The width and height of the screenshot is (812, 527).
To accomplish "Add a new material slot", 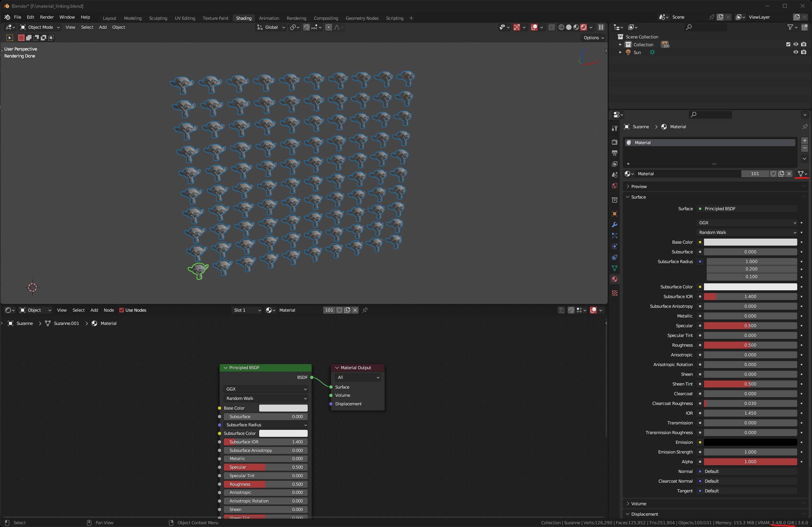I will click(805, 141).
